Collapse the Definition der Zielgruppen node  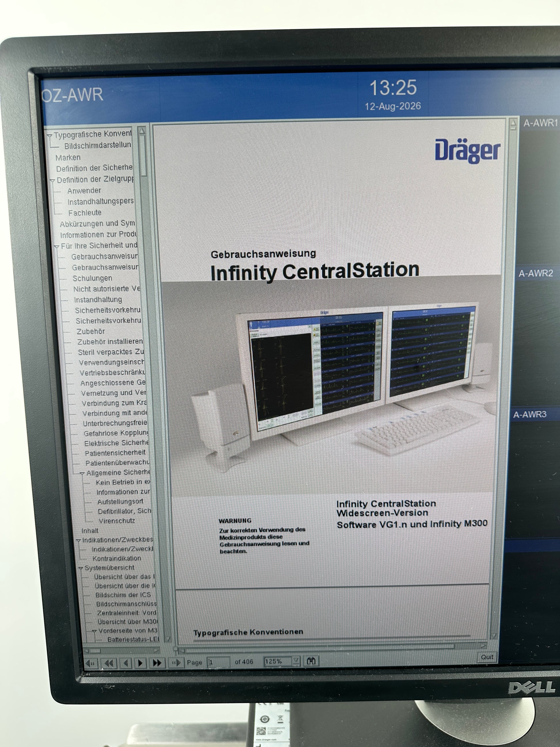(53, 181)
